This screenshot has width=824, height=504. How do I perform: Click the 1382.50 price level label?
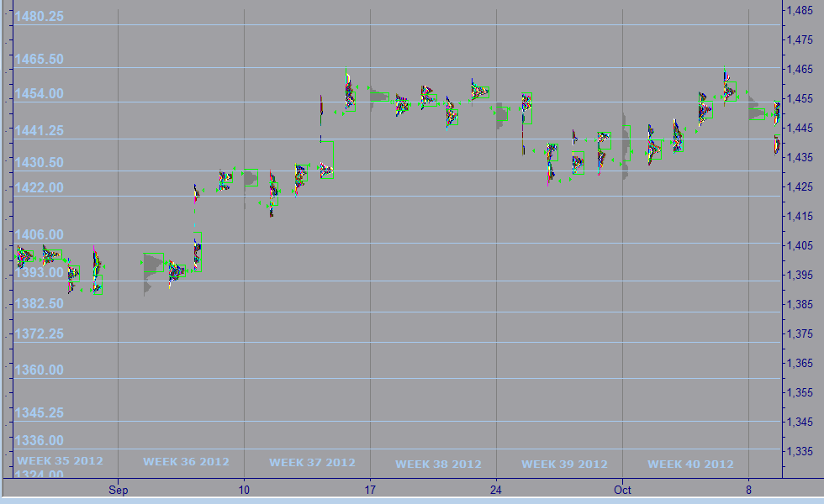click(x=37, y=303)
